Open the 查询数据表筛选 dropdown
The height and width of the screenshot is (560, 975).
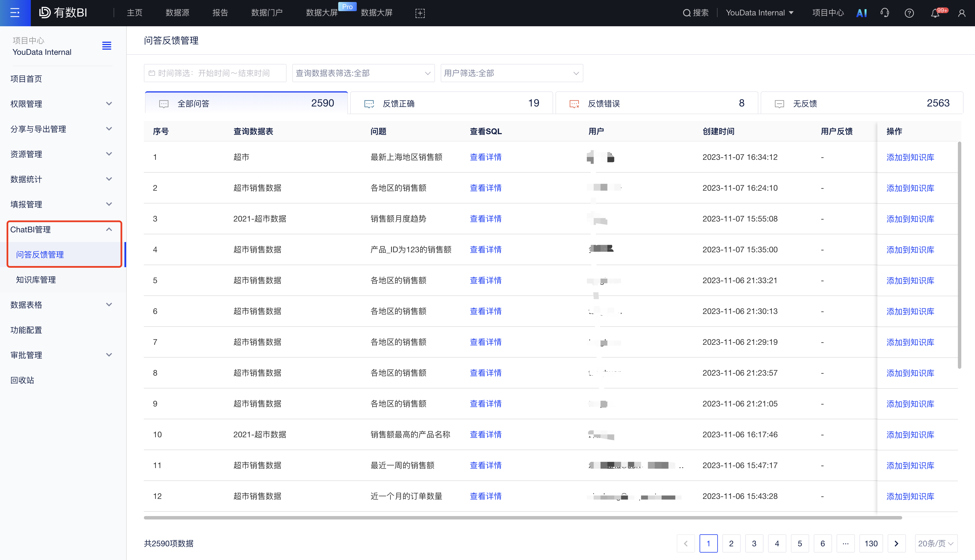363,73
